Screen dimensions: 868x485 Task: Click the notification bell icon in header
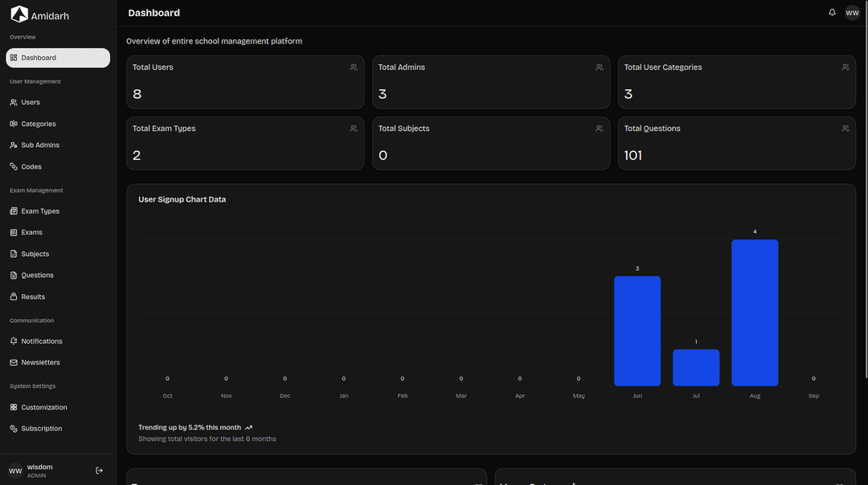(x=832, y=13)
